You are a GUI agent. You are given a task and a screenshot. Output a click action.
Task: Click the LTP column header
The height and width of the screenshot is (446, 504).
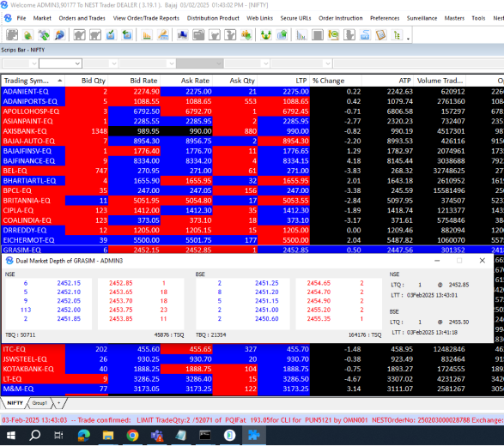[x=283, y=81]
